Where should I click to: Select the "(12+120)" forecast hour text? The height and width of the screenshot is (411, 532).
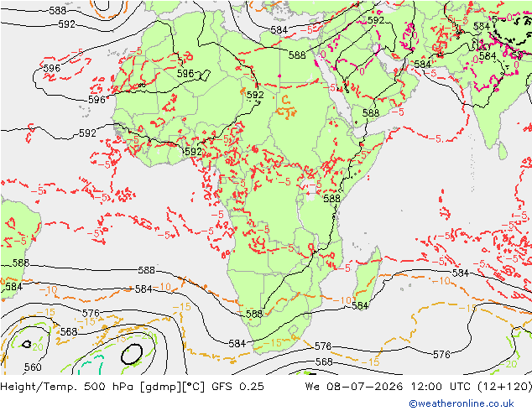click(x=505, y=387)
